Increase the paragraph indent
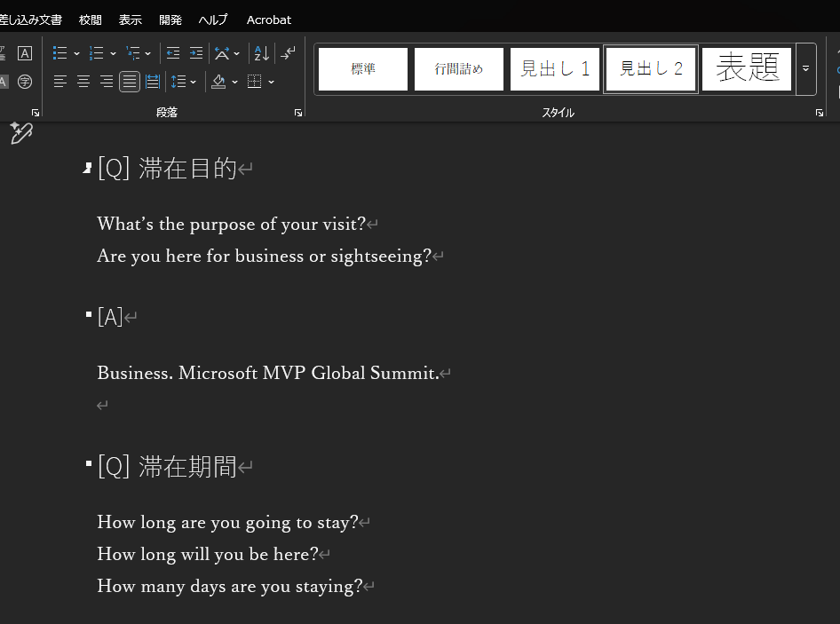Image resolution: width=840 pixels, height=624 pixels. click(x=196, y=53)
